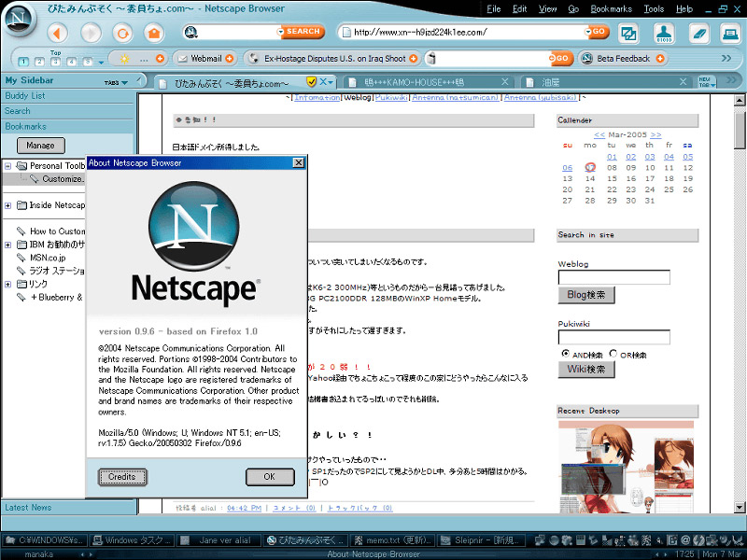Click the Netscape search engine icon in search box
The image size is (747, 560).
(x=190, y=32)
